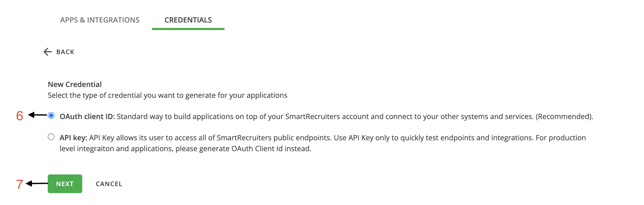
Task: Open the CREDENTIALS tab
Action: pos(188,19)
